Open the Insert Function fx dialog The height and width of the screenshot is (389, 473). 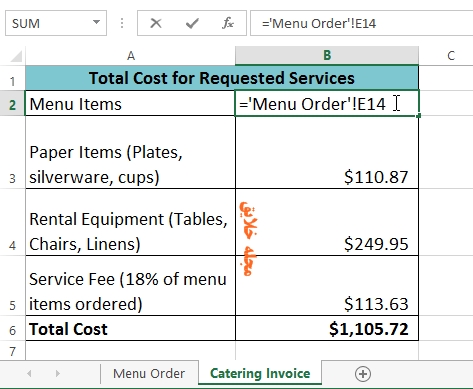[228, 23]
